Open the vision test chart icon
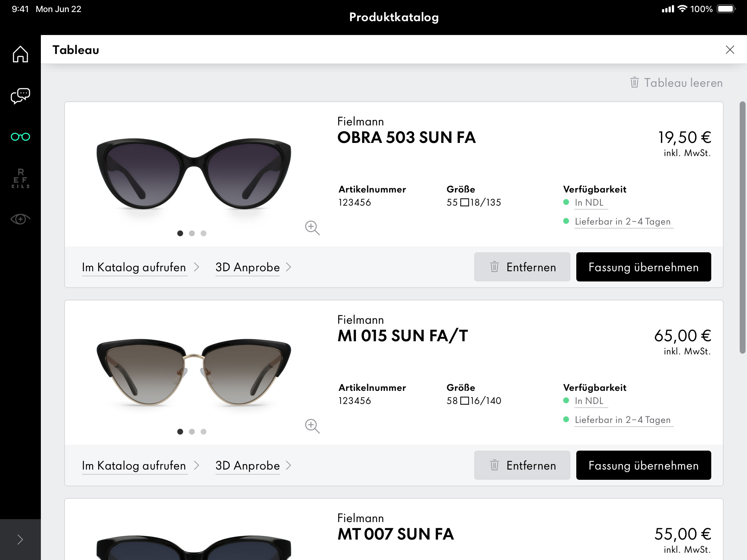This screenshot has width=747, height=560. pos(20,178)
